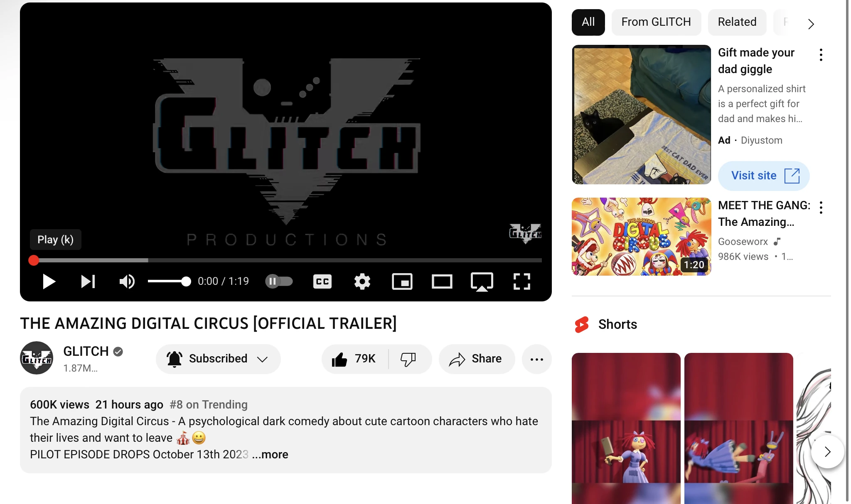Show more filter chips with right arrow
Viewport: 851px width, 504px height.
pos(811,24)
